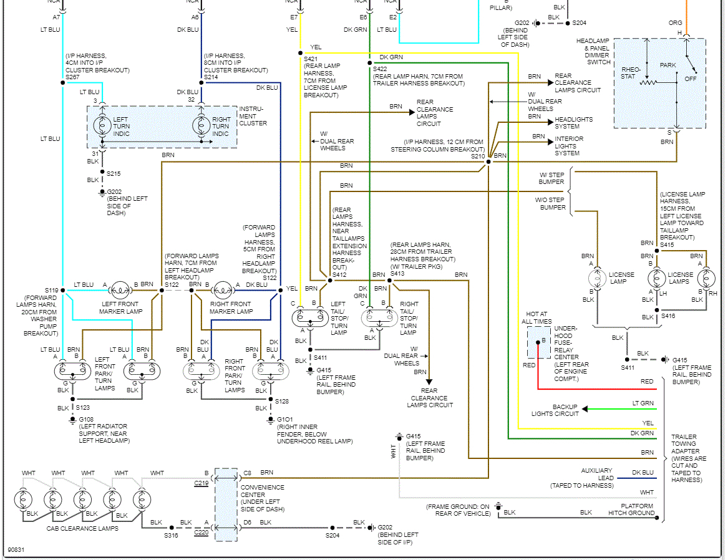Click the rheostat resistor symbol in dimmer switch
Viewport: 728px width, 560px height.
pyautogui.click(x=648, y=82)
